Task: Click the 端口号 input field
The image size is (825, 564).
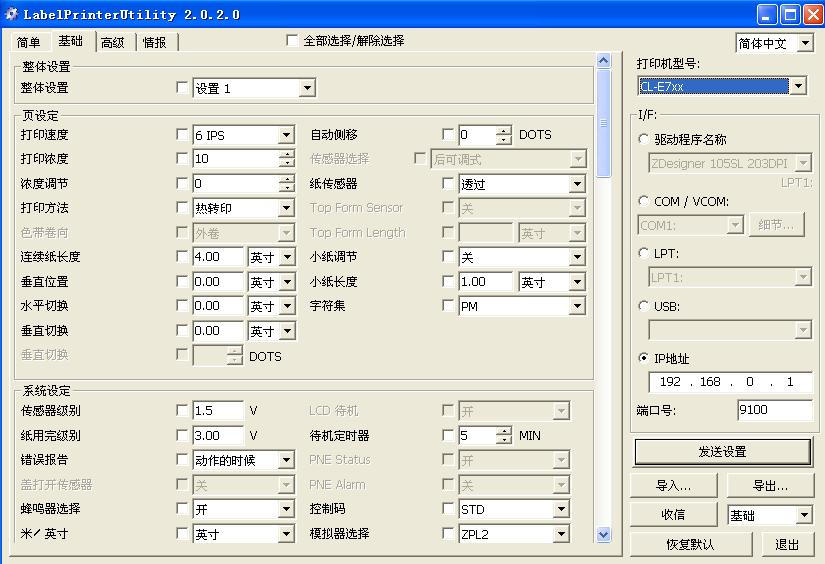Action: (x=774, y=410)
